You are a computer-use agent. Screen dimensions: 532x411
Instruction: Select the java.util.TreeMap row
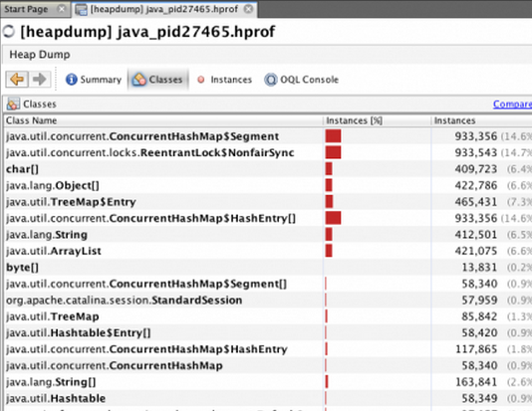[268, 316]
